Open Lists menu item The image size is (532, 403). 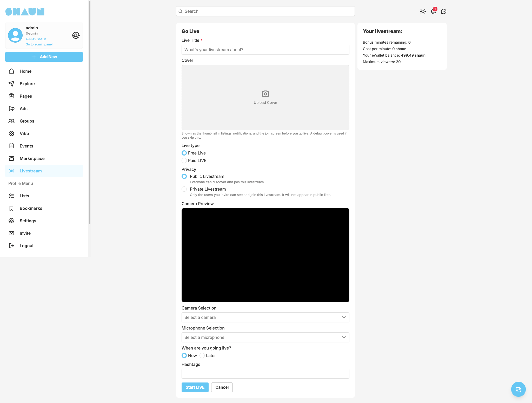click(x=44, y=196)
